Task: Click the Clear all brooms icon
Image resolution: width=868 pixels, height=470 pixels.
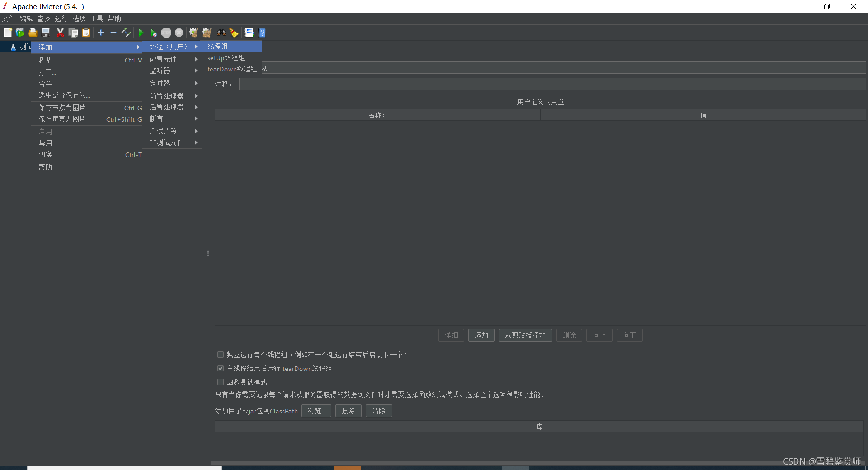Action: coord(207,33)
